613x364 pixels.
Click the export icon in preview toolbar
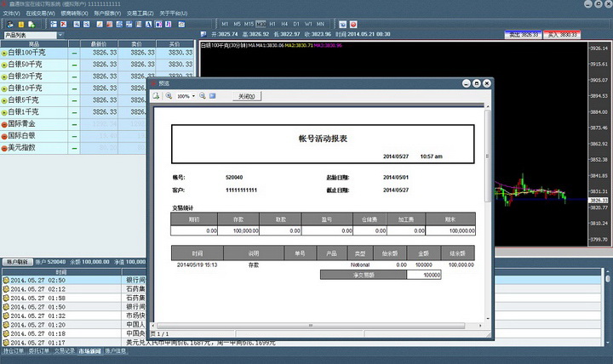(156, 96)
